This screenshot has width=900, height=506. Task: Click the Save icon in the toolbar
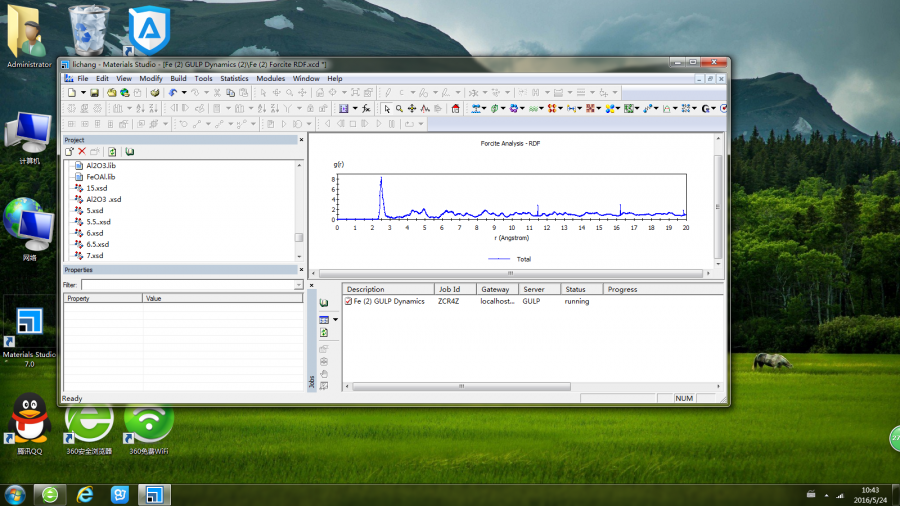(95, 93)
